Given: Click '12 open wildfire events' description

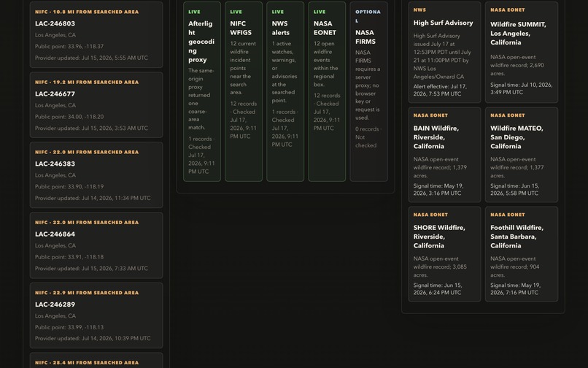Looking at the screenshot, I should (x=326, y=64).
